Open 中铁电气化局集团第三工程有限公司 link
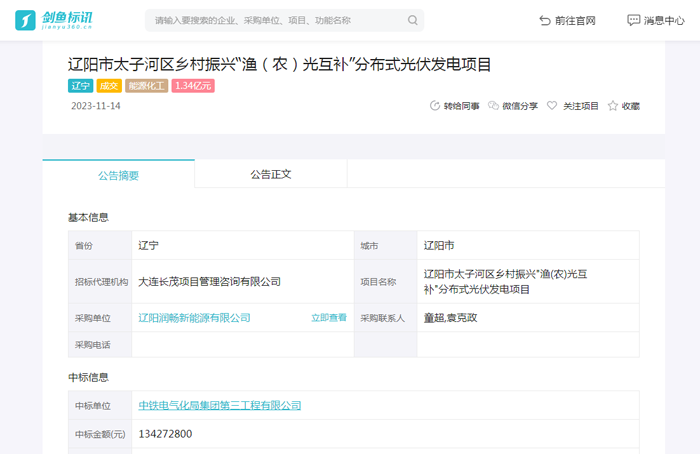Image resolution: width=700 pixels, height=454 pixels. [x=220, y=405]
